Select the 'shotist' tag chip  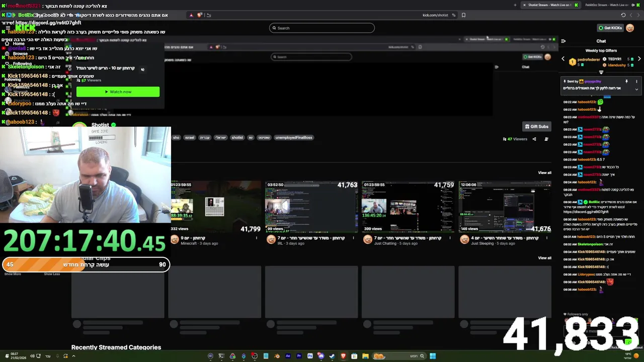coord(237,138)
